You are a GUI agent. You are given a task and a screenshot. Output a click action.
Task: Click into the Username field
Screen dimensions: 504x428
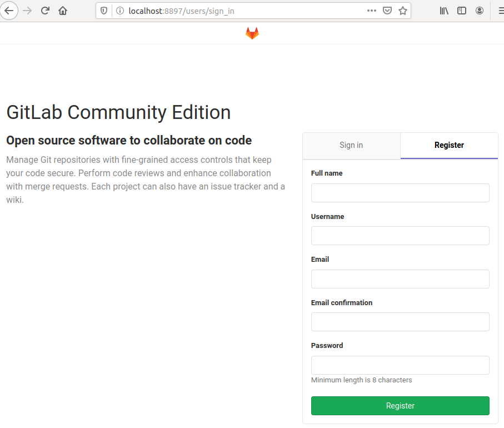click(400, 236)
